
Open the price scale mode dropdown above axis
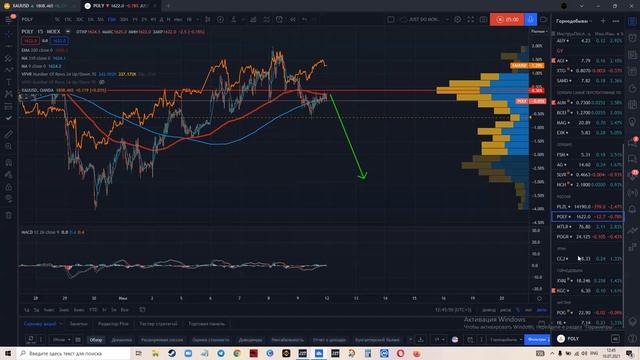(x=539, y=31)
